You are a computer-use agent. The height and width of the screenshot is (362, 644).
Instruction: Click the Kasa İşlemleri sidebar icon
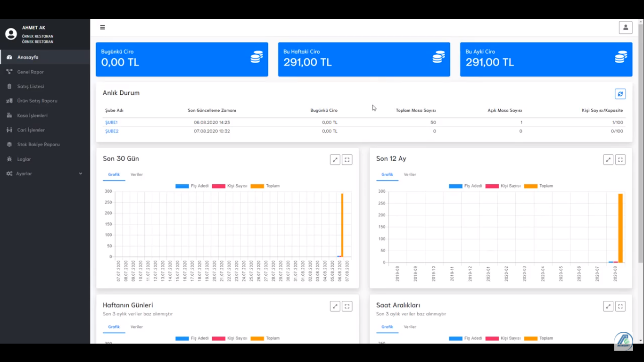9,115
